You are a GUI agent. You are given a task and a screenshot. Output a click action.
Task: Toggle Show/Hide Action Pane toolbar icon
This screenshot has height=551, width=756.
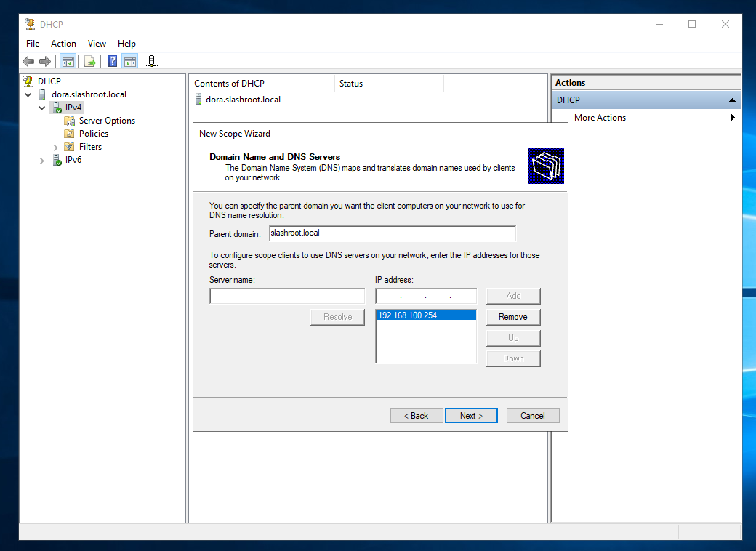pyautogui.click(x=129, y=62)
